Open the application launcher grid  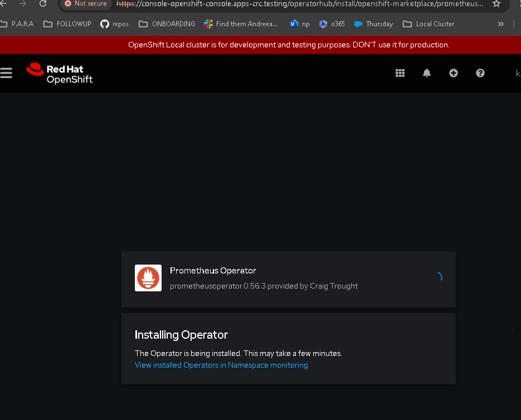coord(400,73)
